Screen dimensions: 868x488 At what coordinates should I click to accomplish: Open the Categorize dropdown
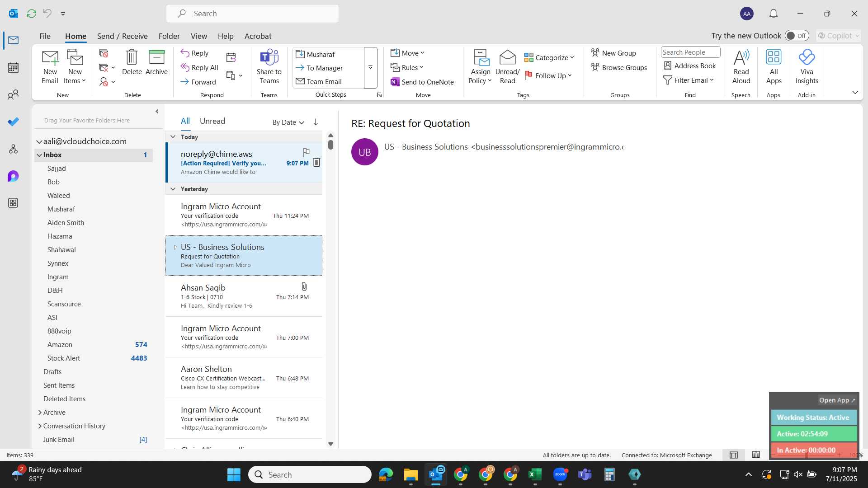549,57
